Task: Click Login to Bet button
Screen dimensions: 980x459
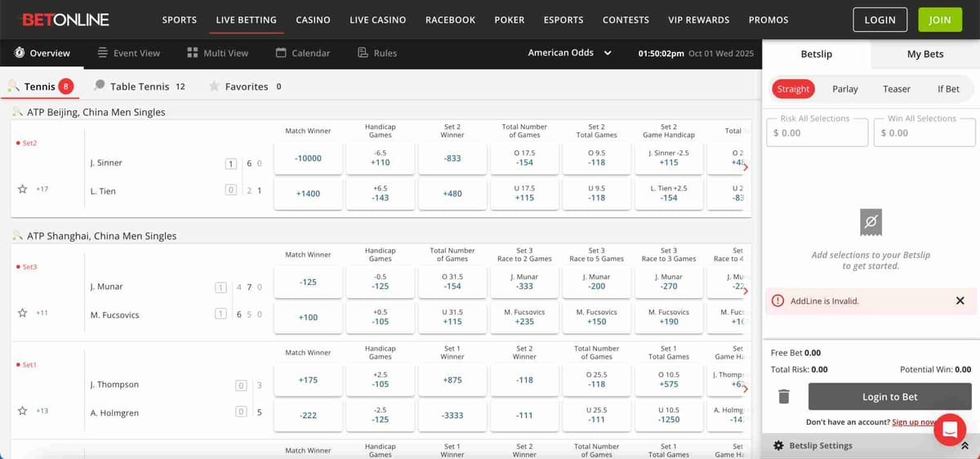Action: [890, 397]
